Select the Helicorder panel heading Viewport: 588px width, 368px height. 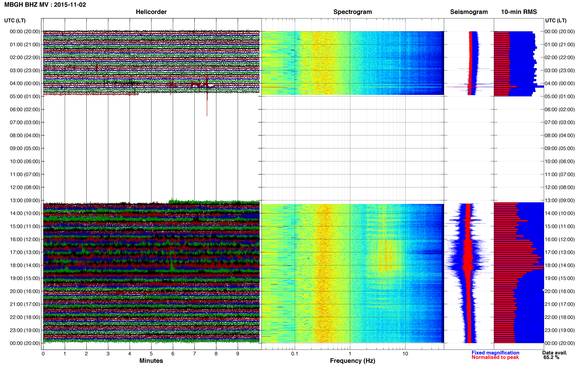point(151,12)
